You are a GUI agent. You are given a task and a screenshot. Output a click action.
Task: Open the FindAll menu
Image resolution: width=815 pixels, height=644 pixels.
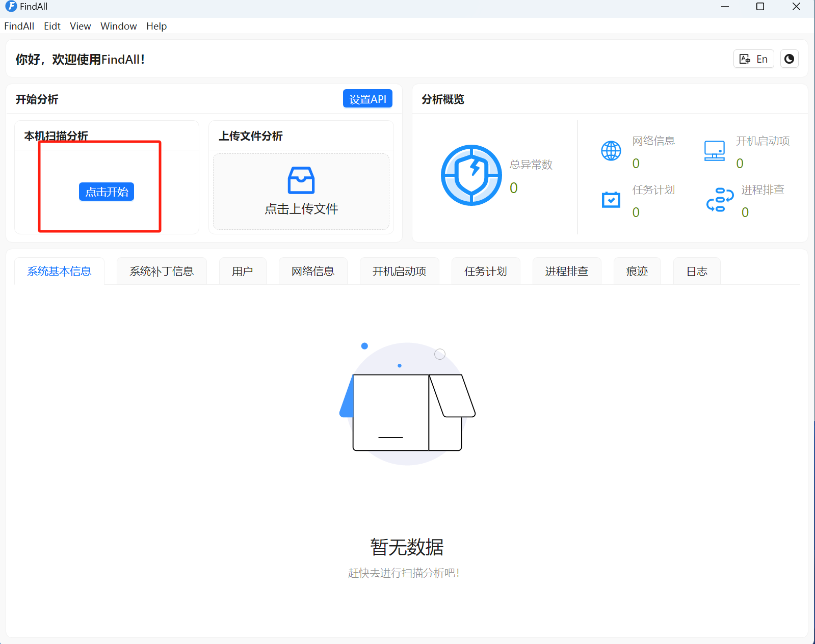pyautogui.click(x=19, y=26)
